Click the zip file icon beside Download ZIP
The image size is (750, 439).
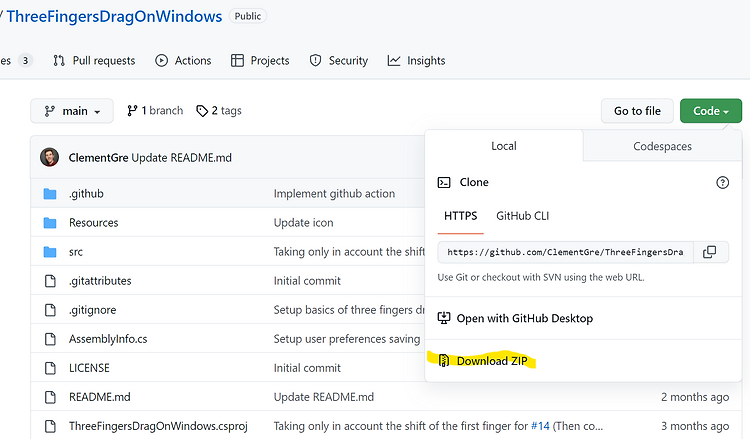[444, 361]
